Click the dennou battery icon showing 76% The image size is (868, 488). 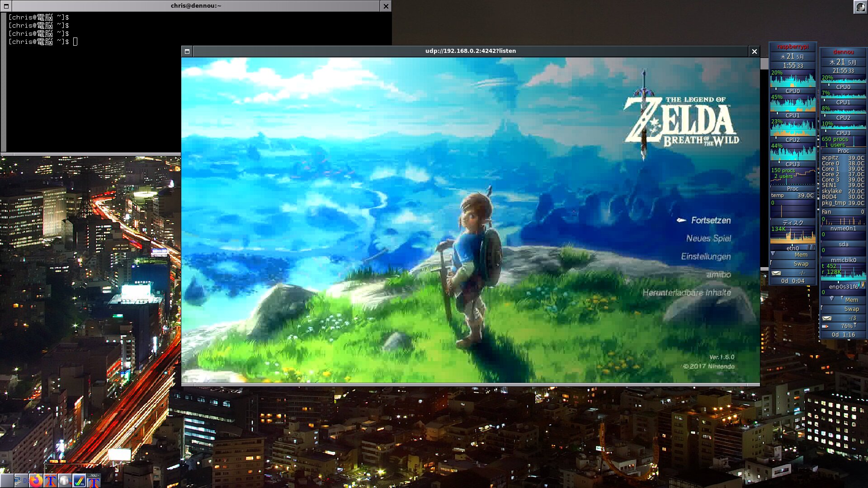click(x=826, y=326)
